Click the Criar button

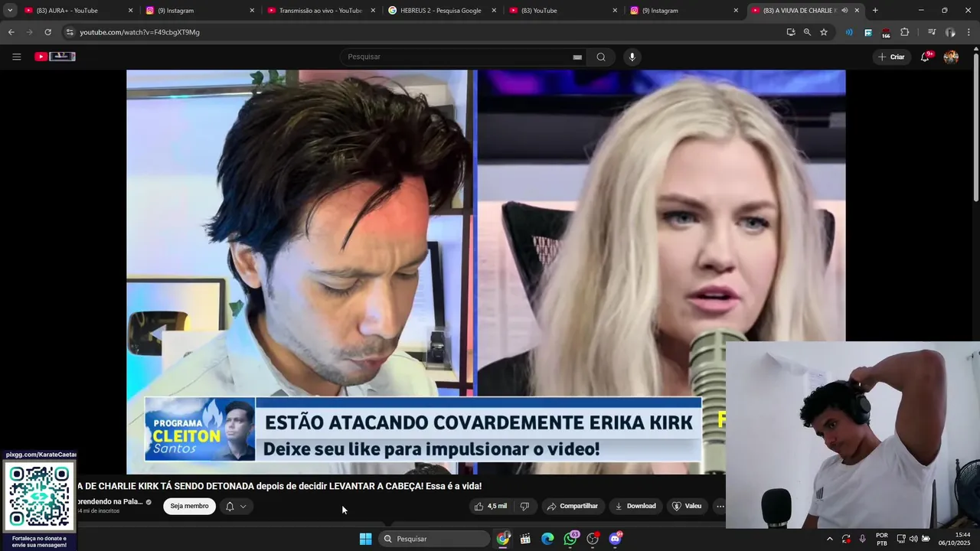[891, 57]
